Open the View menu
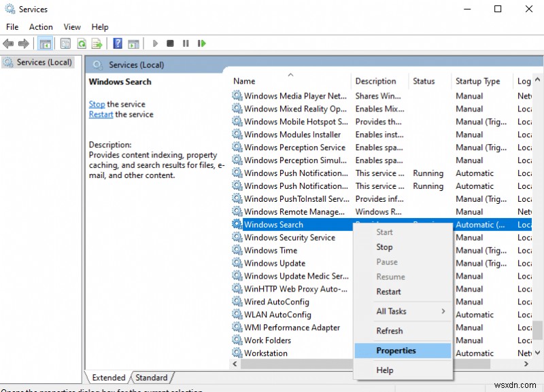 pyautogui.click(x=72, y=26)
